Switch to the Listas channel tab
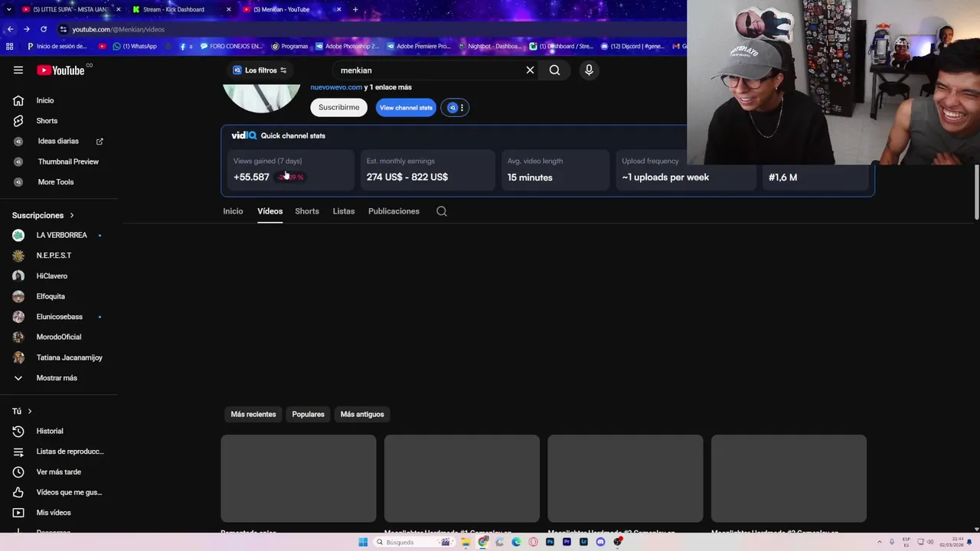 [x=344, y=211]
